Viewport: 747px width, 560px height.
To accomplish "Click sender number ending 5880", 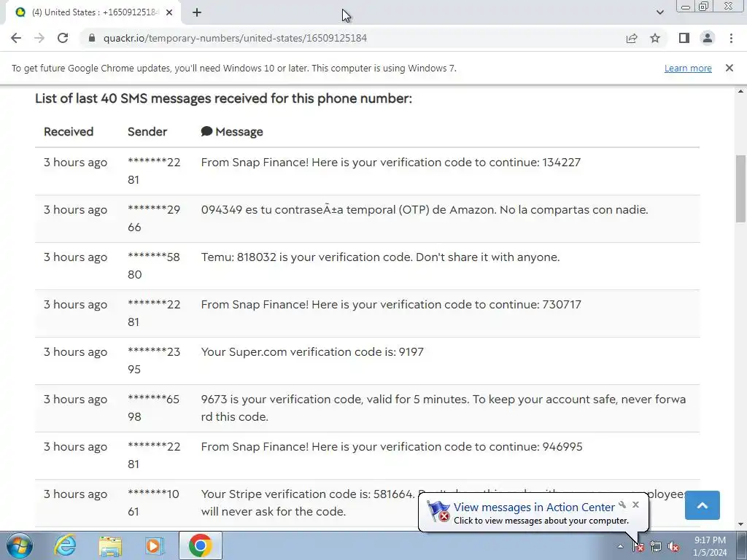I will 154,265.
